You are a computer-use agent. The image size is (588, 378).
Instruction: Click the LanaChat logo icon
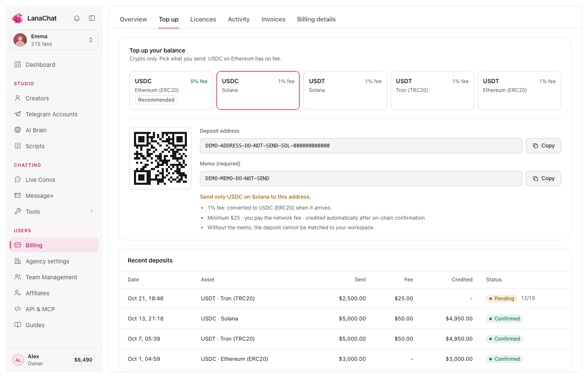click(18, 18)
